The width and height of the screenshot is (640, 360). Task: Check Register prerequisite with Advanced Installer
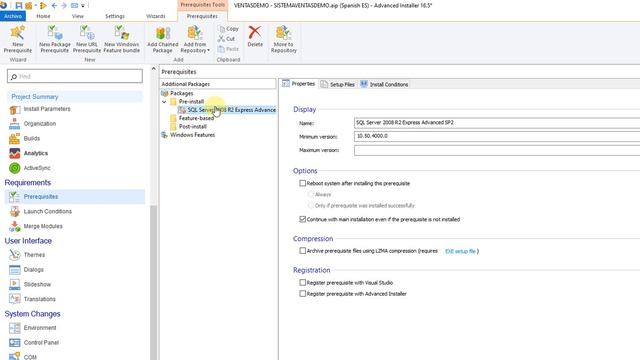pyautogui.click(x=302, y=293)
